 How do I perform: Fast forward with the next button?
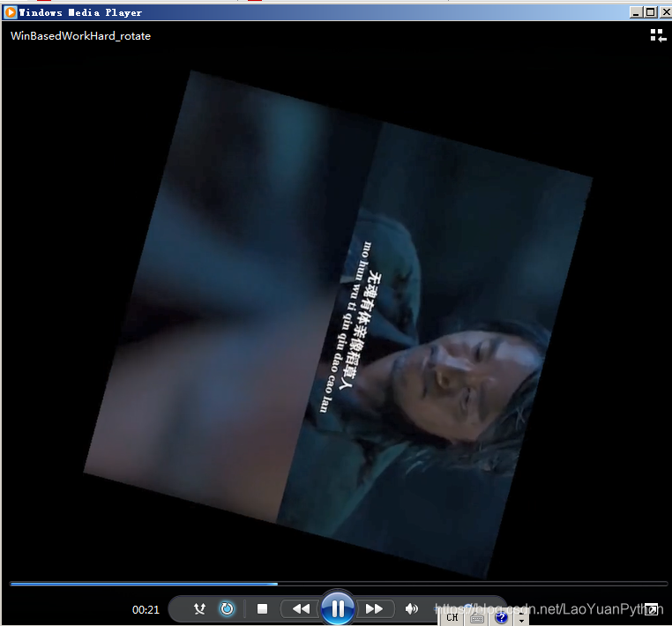(374, 609)
